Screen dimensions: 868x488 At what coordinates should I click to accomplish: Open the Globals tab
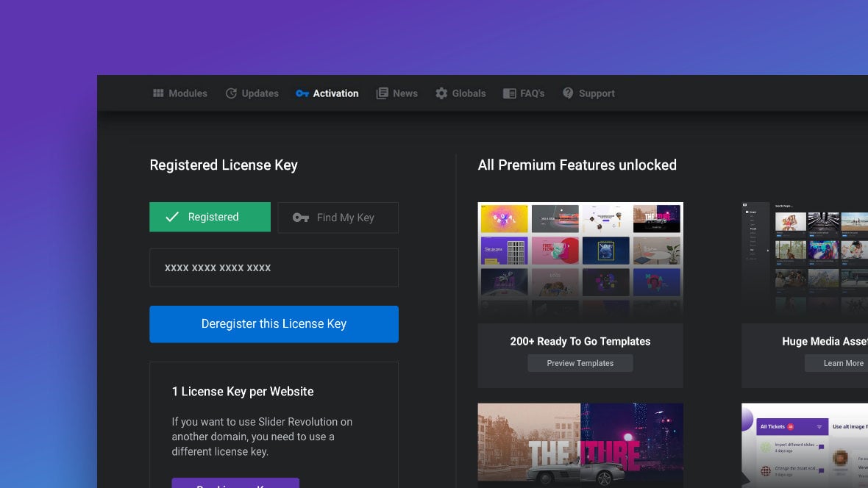click(x=460, y=93)
